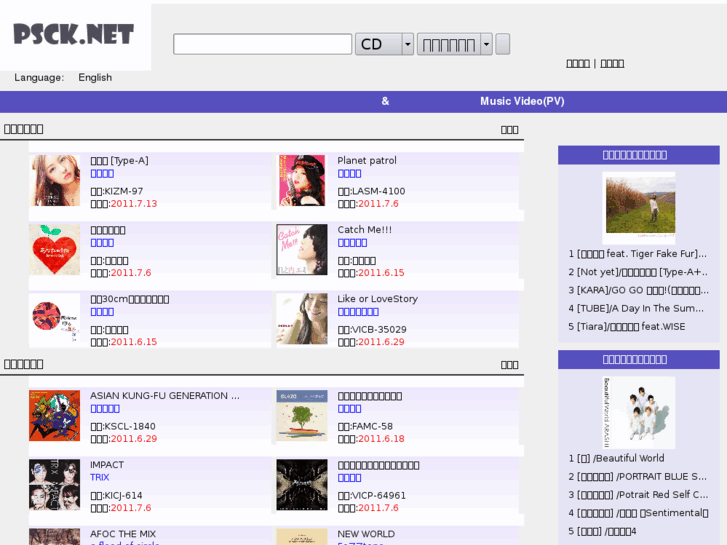The image size is (727, 545).
Task: Open the red apple heart cover
Action: (x=55, y=250)
